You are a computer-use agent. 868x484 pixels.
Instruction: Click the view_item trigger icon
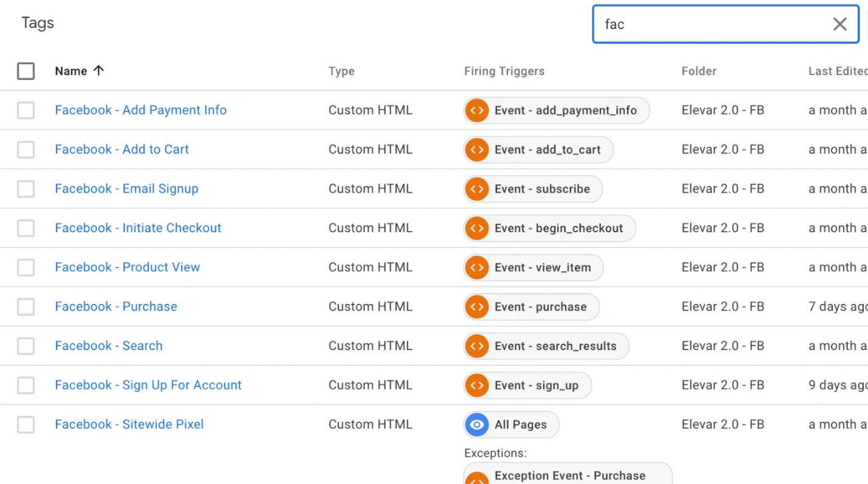coord(477,267)
